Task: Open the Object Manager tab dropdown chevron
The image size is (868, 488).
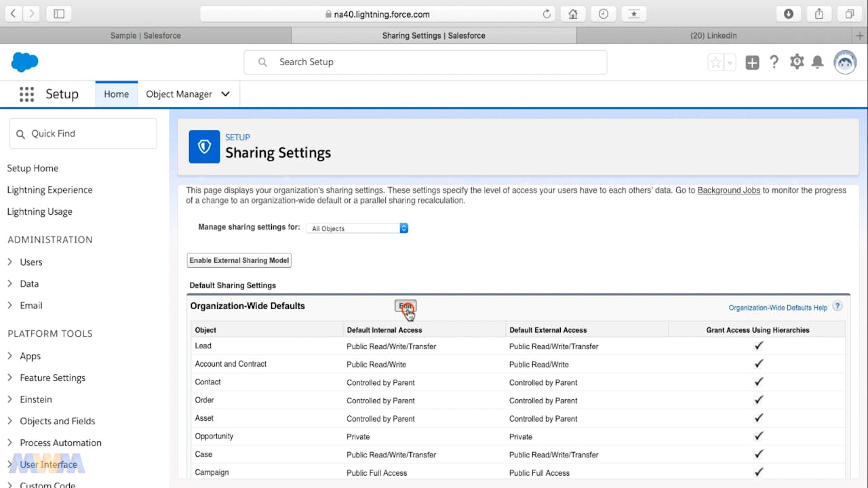Action: tap(226, 94)
